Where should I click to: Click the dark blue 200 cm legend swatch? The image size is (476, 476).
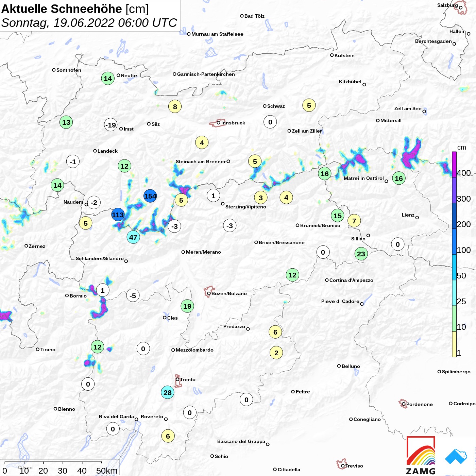click(454, 216)
